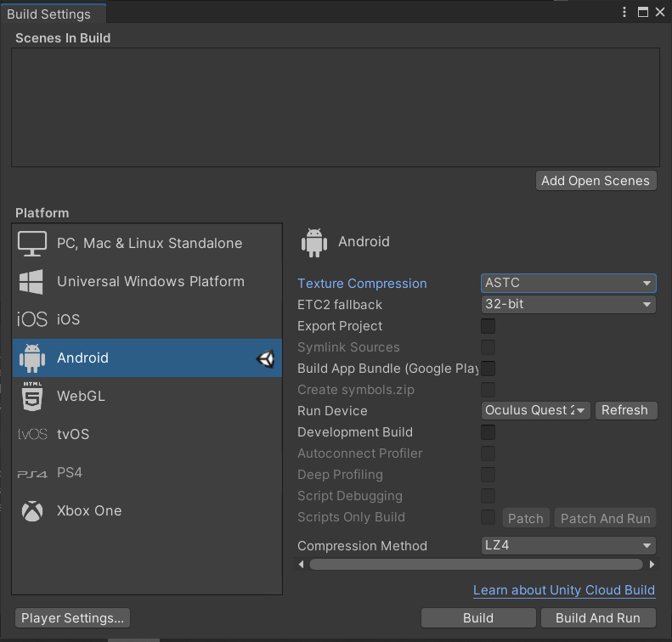
Task: Click the PC, Mac & Linux monitor icon
Action: (32, 244)
